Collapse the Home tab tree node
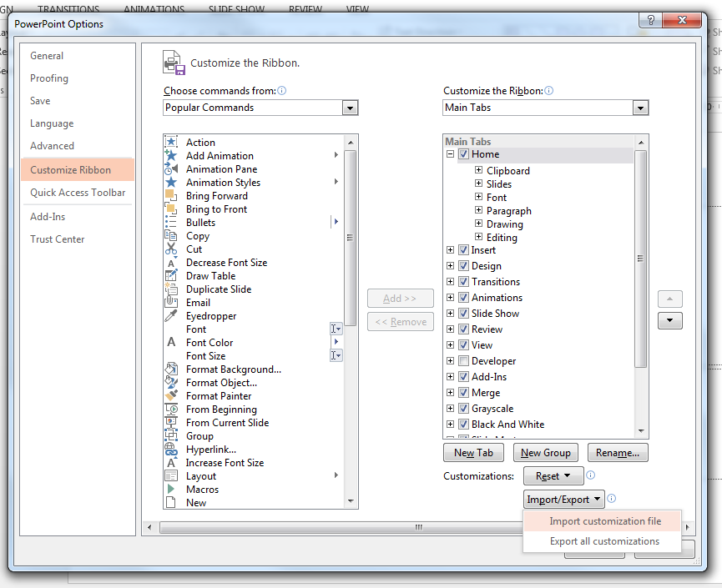722x588 pixels. (451, 154)
